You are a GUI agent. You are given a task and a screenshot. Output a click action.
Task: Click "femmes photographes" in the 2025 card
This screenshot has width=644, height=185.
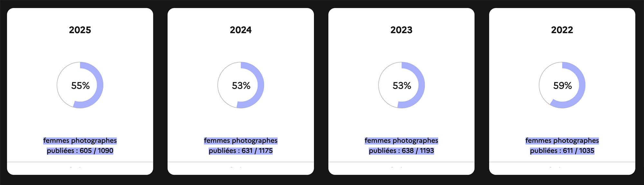tap(80, 140)
